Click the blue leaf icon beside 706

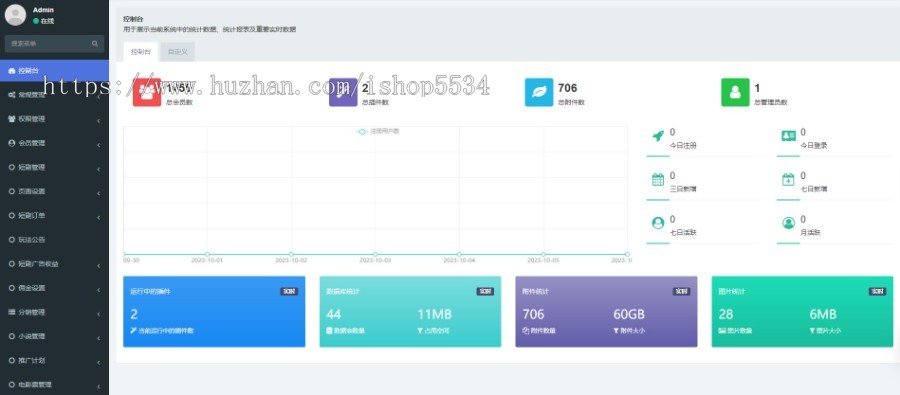coord(539,92)
